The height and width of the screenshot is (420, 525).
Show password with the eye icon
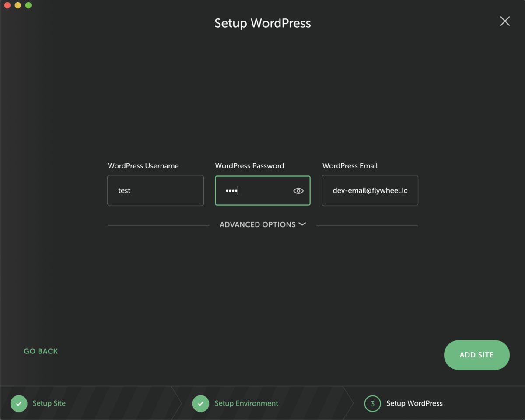coord(298,191)
